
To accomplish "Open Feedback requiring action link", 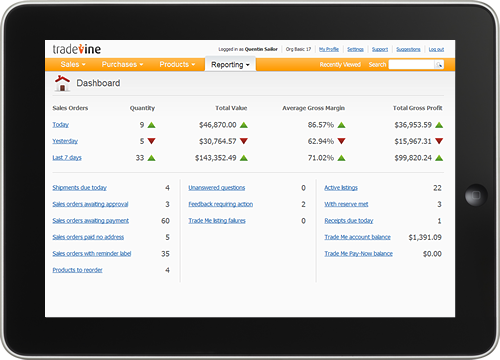I will [221, 204].
